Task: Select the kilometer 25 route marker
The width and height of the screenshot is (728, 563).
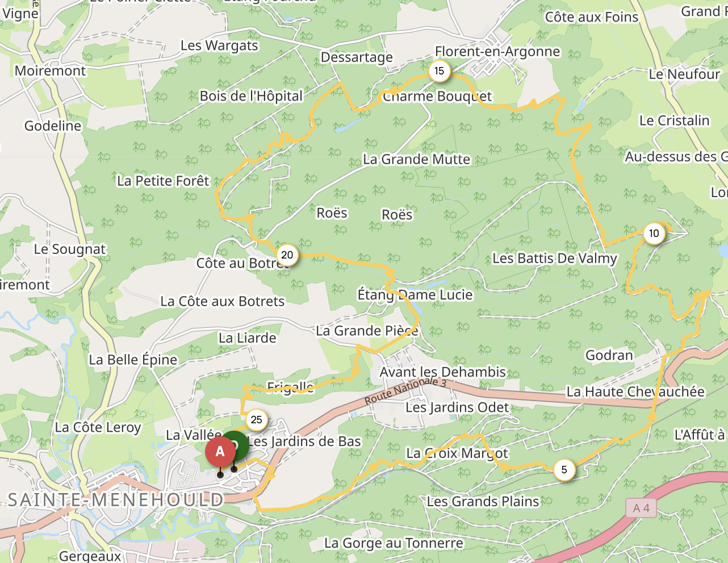Action: click(257, 420)
